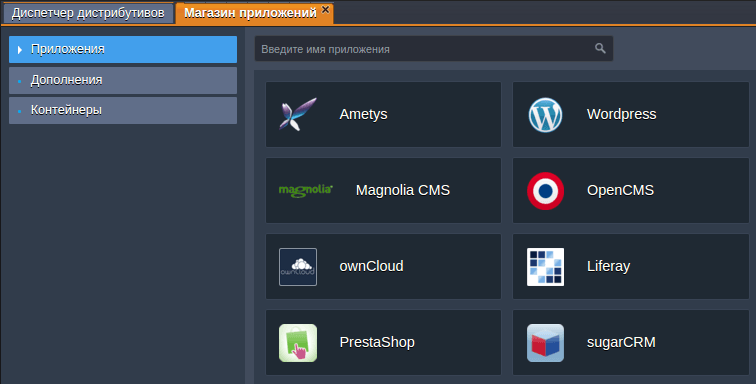The width and height of the screenshot is (756, 384).
Task: Switch to Диспетчер дистрибутивов tab
Action: coord(88,13)
